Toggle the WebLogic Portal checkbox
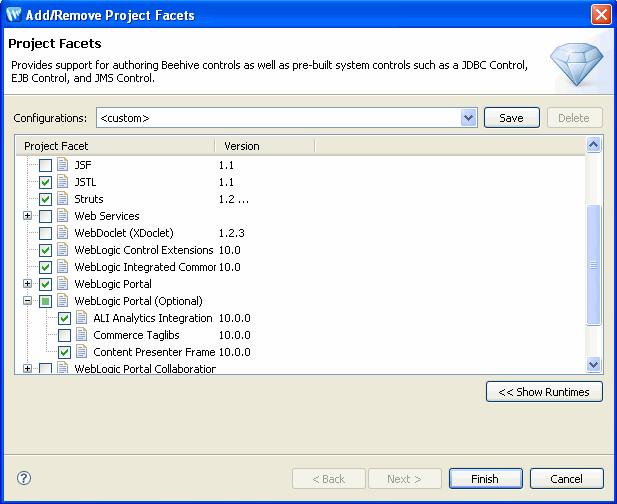 (45, 284)
